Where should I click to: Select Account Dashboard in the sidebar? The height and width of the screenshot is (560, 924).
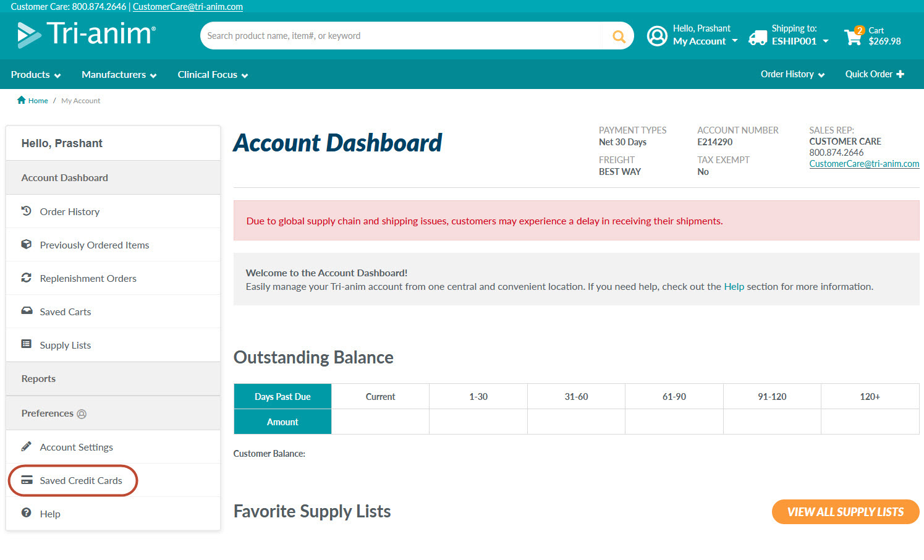tap(113, 177)
